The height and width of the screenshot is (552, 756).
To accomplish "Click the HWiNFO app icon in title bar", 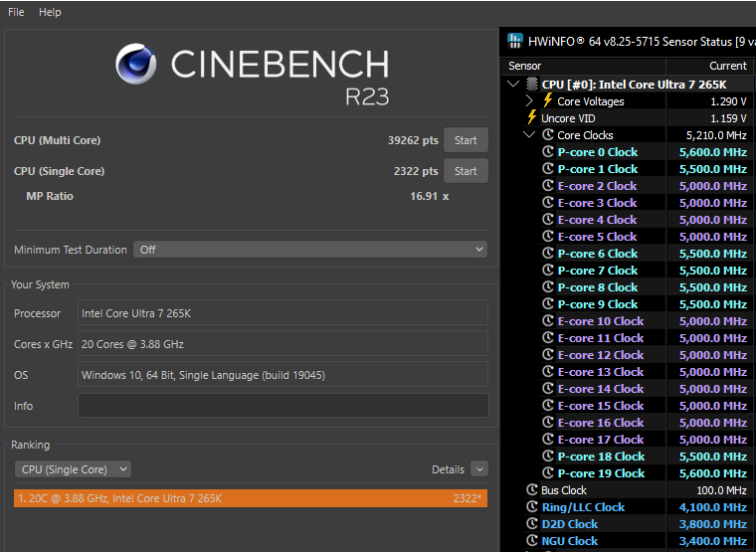I will [x=515, y=41].
